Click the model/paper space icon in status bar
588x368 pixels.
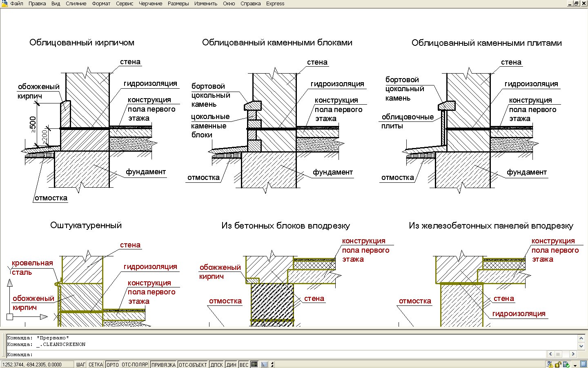point(254,364)
